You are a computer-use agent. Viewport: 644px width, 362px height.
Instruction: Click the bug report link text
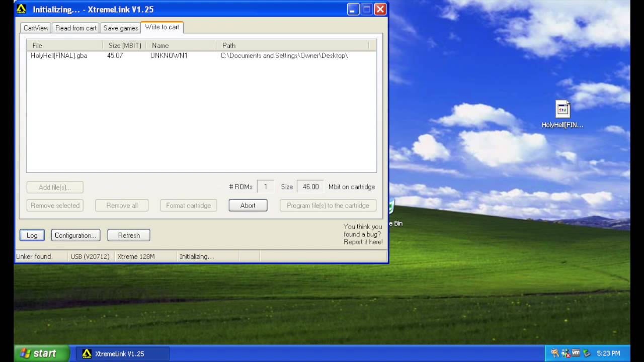(363, 234)
